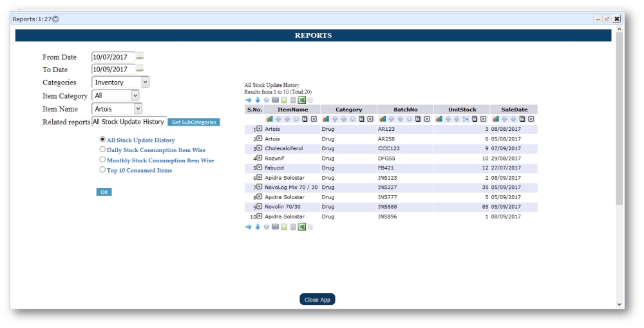Screen dimensions: 644x328
Task: Click the Close App button
Action: point(317,300)
